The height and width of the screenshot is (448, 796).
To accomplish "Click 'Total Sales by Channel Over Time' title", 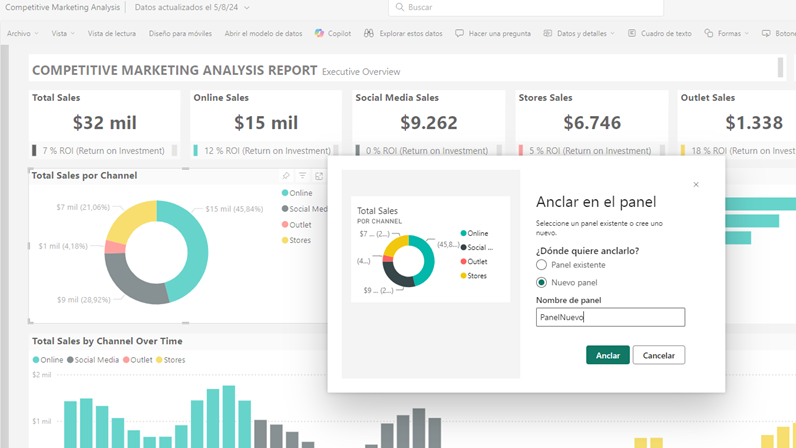I will [107, 341].
